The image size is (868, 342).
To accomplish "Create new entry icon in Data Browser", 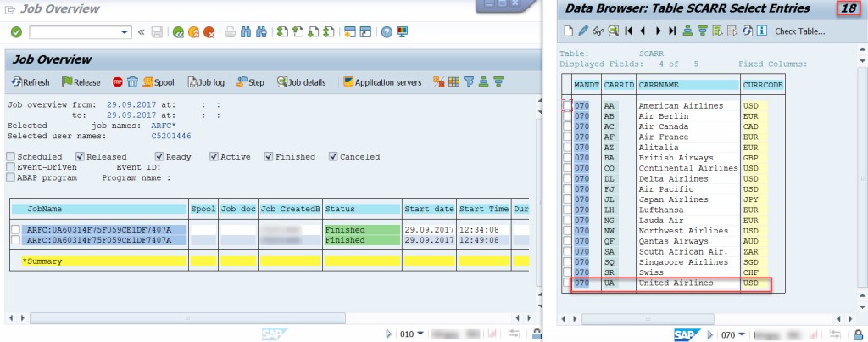I will click(x=569, y=31).
